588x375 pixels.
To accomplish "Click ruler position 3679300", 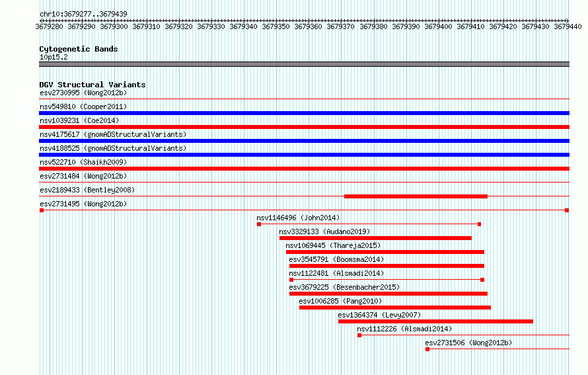I will [114, 26].
